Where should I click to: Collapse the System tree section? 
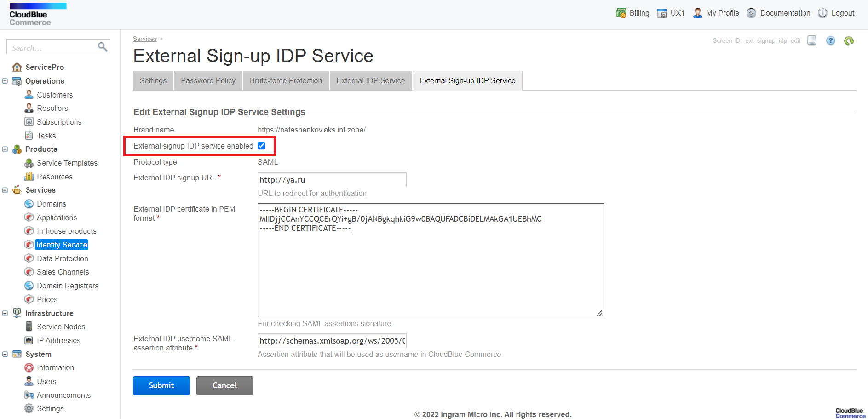[5, 354]
